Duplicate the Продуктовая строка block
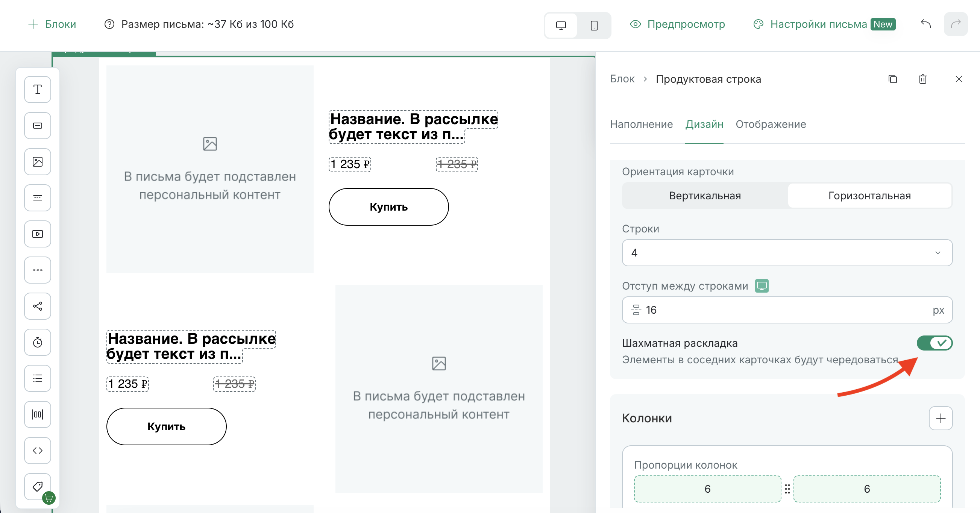980x513 pixels. pyautogui.click(x=892, y=79)
